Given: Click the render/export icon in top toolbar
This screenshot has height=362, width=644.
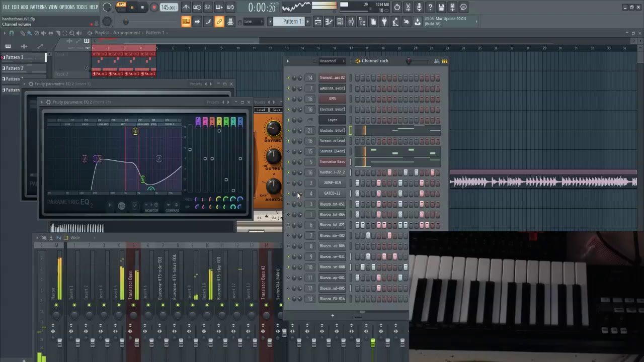Looking at the screenshot, I should (x=452, y=7).
